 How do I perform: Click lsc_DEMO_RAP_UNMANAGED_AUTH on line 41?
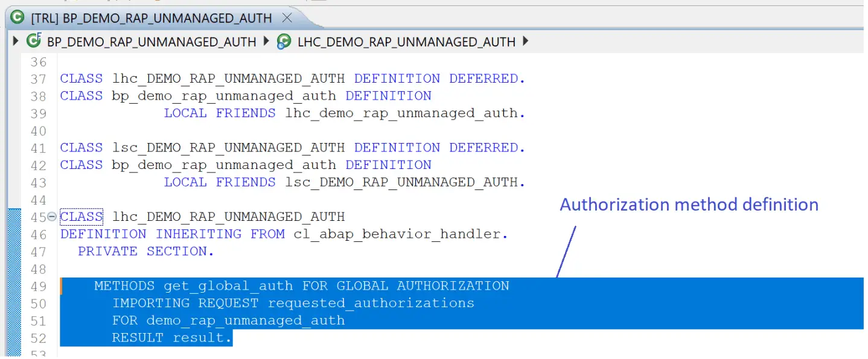pyautogui.click(x=229, y=148)
